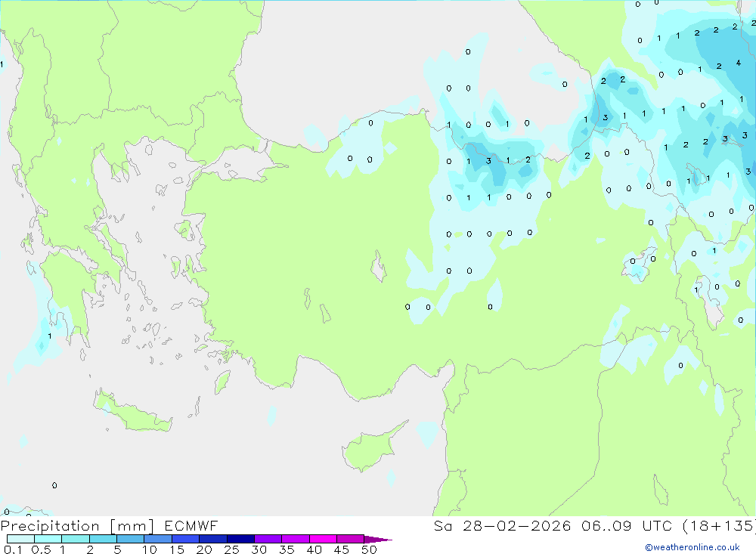Click the 30–35 mm purple legend swatch
The image size is (756, 554).
(268, 539)
